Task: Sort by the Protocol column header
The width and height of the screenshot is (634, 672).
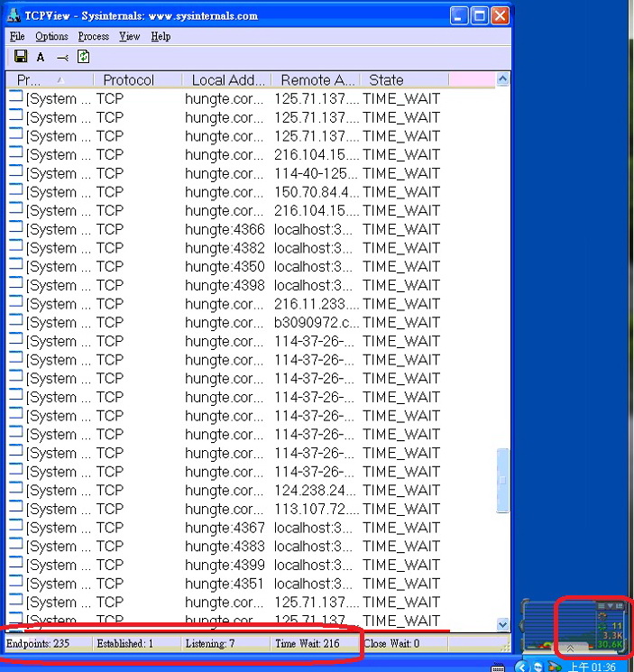Action: click(x=138, y=80)
